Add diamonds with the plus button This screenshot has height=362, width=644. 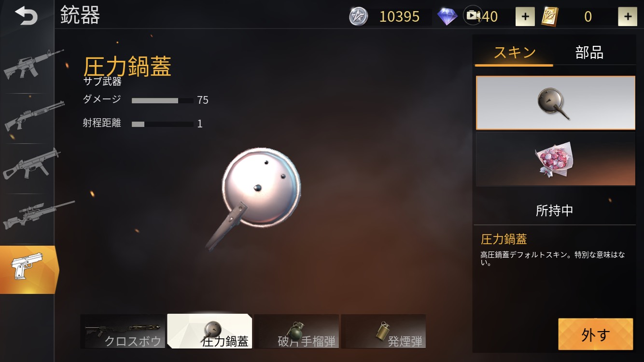click(525, 16)
